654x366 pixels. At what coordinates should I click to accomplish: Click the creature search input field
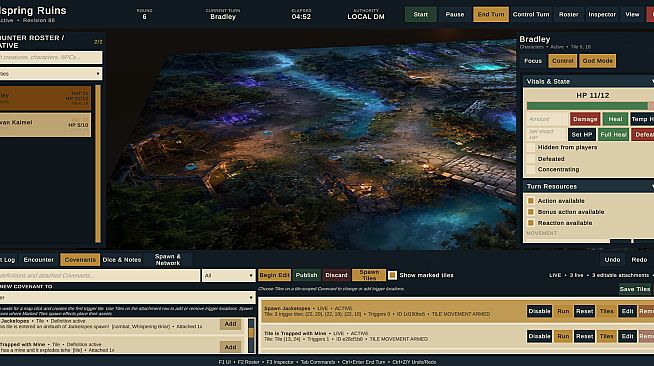click(50, 58)
